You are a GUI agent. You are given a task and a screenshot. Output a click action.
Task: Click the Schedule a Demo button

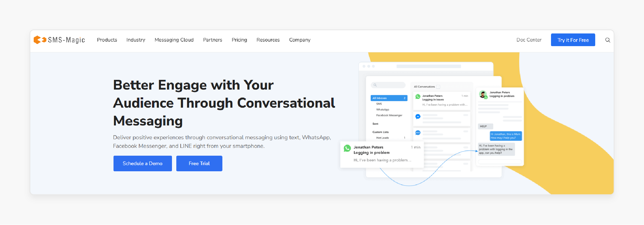tap(143, 163)
